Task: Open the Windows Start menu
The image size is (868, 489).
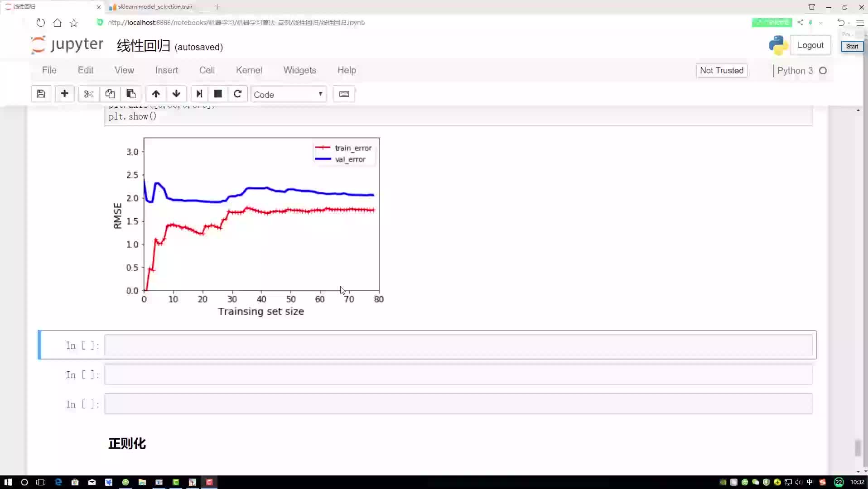Action: click(x=8, y=482)
